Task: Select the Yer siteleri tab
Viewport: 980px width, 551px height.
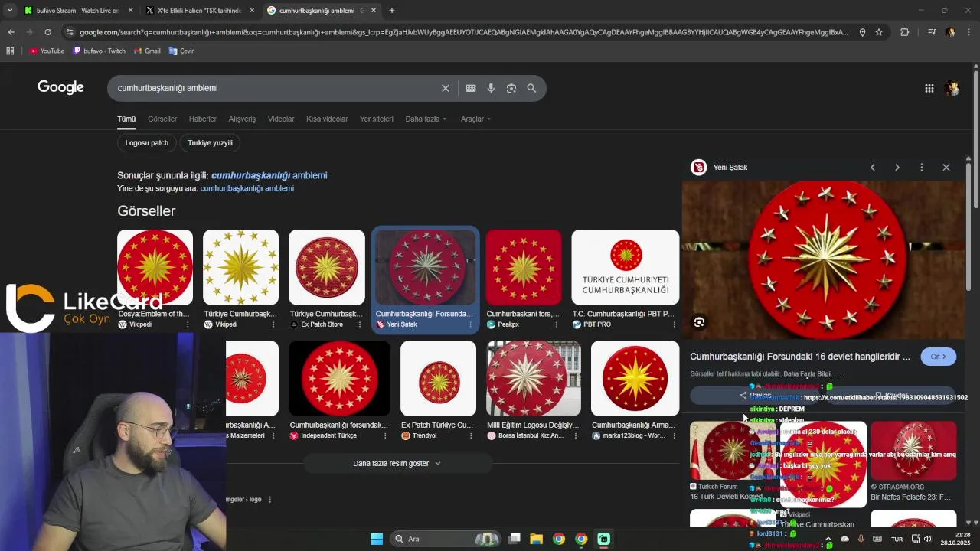Action: coord(377,119)
